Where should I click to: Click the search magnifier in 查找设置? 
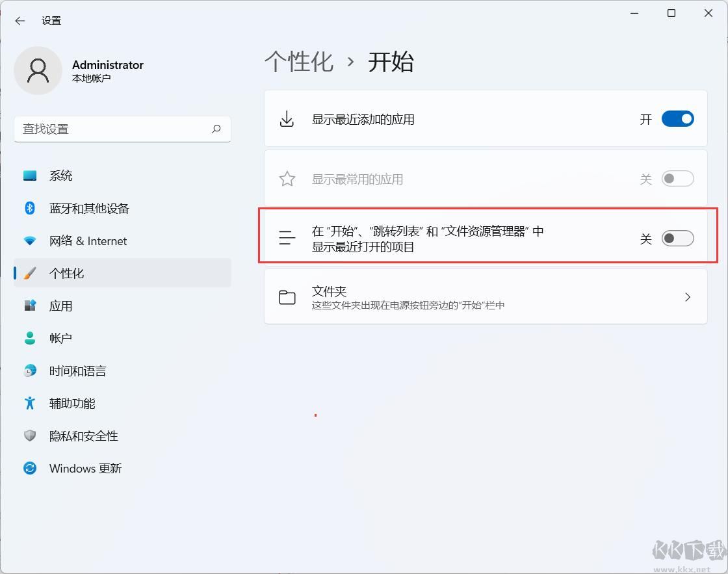point(216,129)
